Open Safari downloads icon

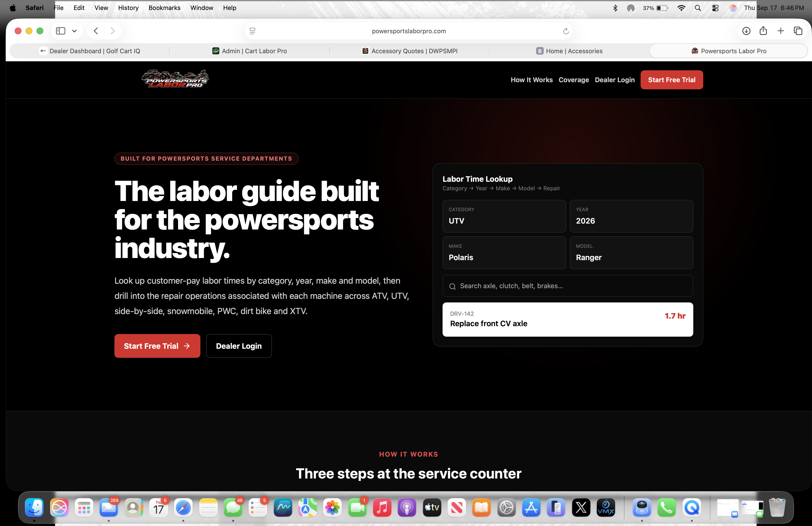746,31
